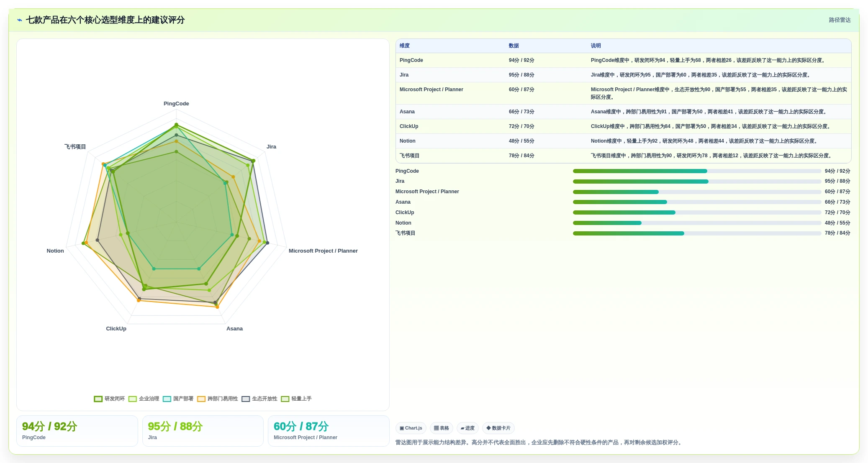Select the Jira table row name
This screenshot has width=868, height=463.
pos(404,75)
